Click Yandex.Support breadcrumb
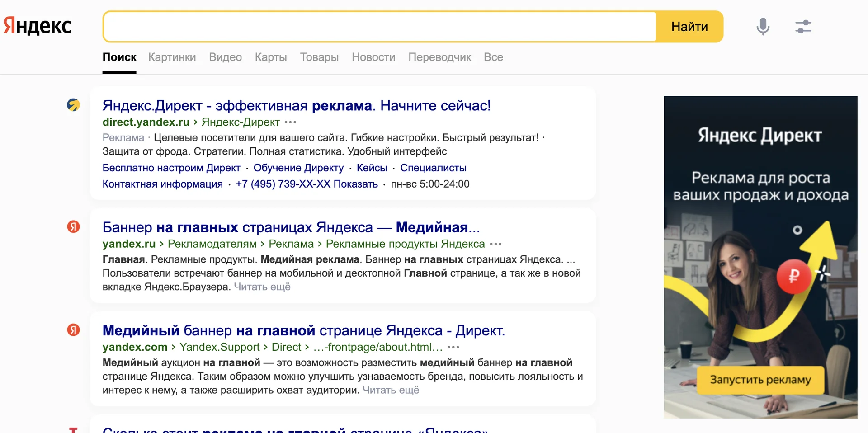Viewport: 868px width, 433px height. (220, 347)
